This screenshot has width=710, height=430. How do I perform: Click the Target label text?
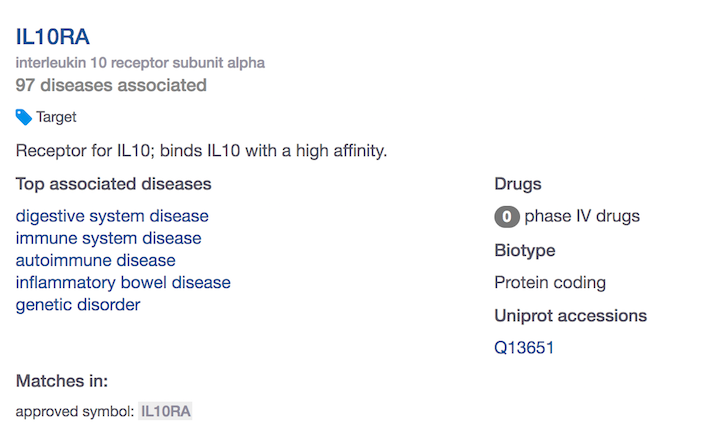coord(56,117)
